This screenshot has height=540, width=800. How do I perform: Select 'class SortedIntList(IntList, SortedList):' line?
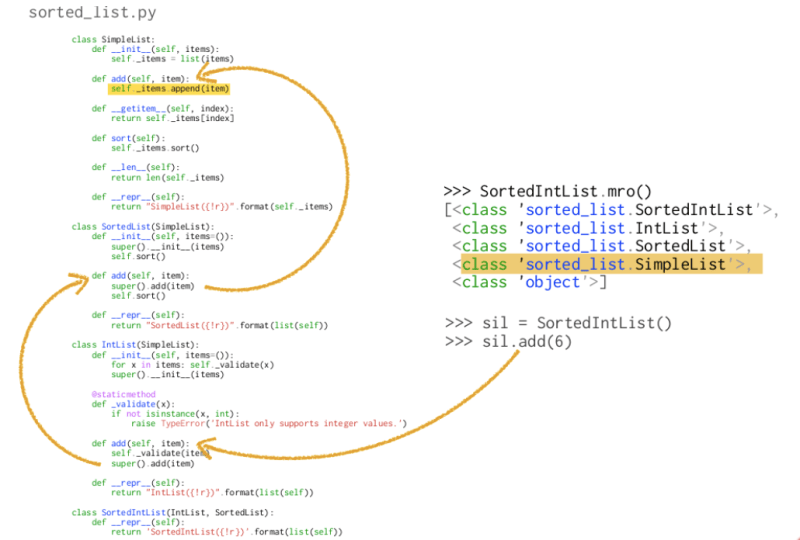pos(172,512)
